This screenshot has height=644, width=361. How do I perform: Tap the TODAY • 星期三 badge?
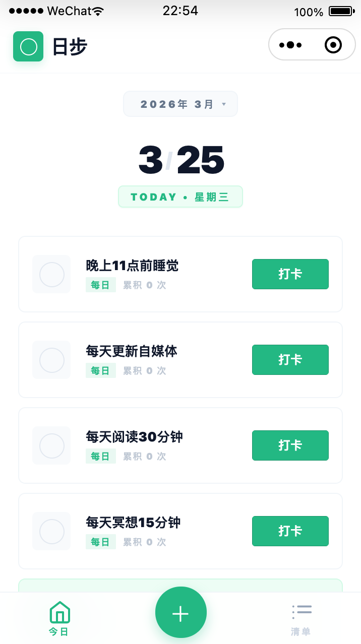180,197
